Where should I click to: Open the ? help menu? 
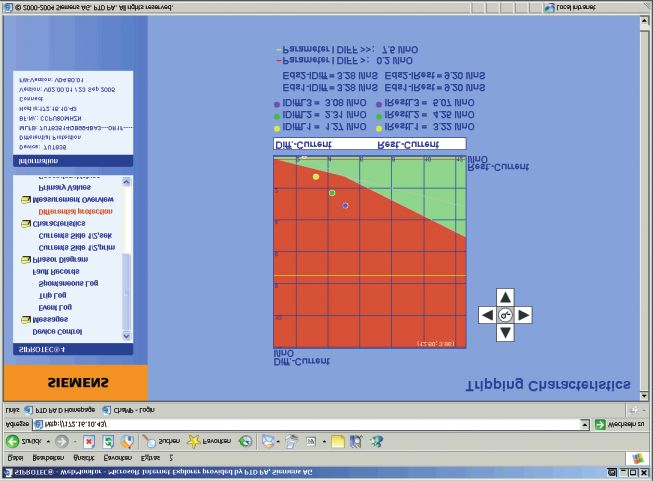171,458
